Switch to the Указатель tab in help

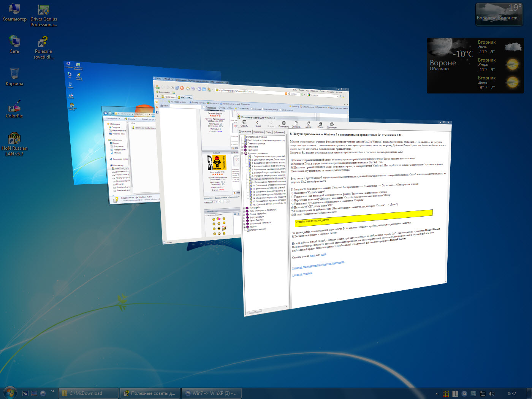(258, 132)
